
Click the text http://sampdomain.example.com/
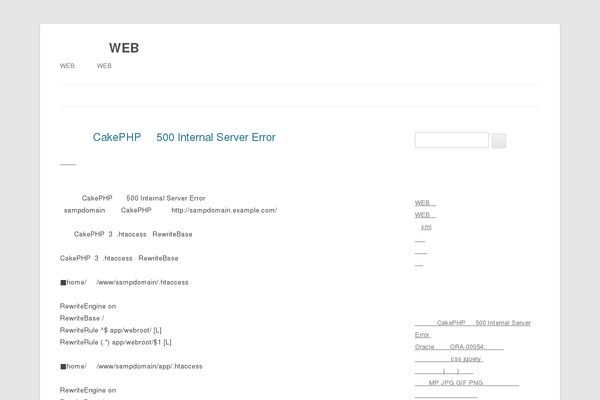[224, 210]
